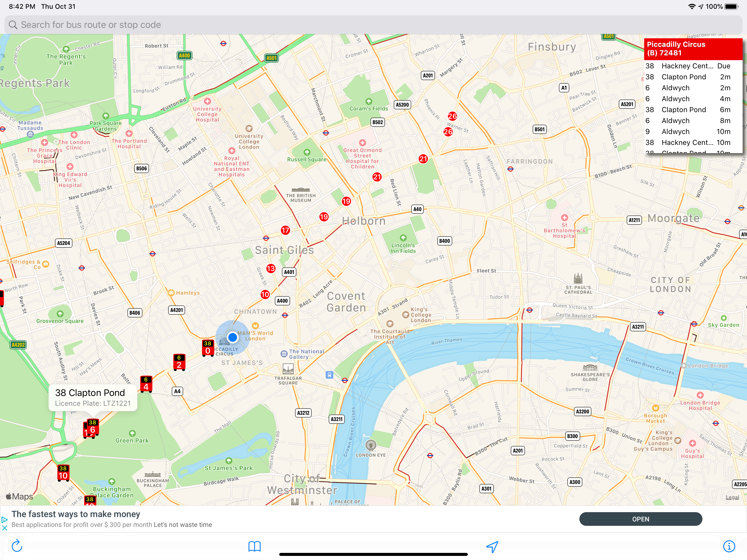
Task: Select the bus 38 marker showing 6 minutes
Action: (x=92, y=427)
